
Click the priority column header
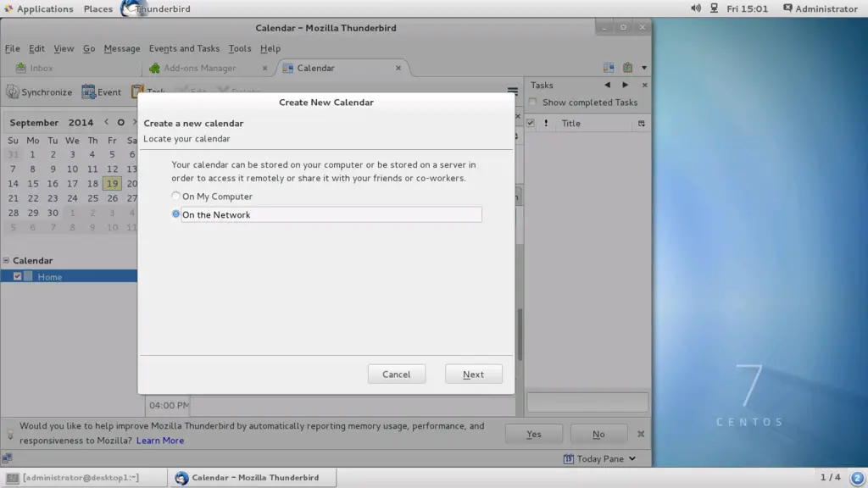(546, 123)
